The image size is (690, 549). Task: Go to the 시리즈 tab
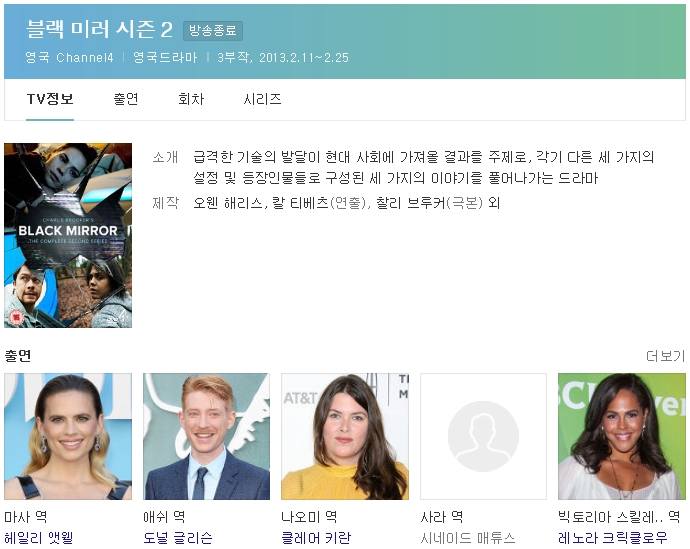262,99
